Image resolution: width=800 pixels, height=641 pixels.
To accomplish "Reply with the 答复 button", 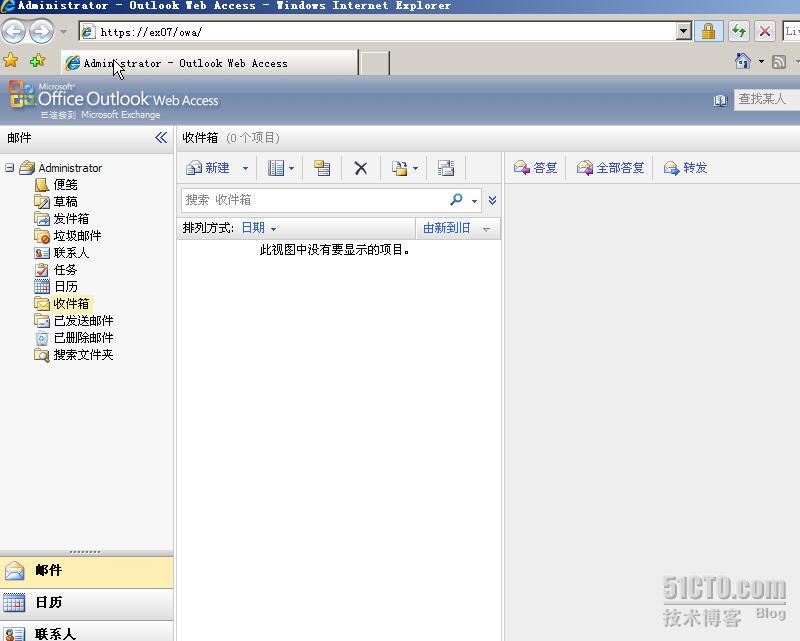I will pos(535,167).
